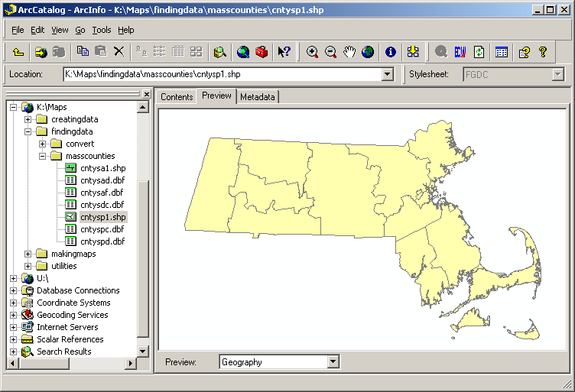
Task: Click the What's This help pointer icon
Action: pos(284,52)
